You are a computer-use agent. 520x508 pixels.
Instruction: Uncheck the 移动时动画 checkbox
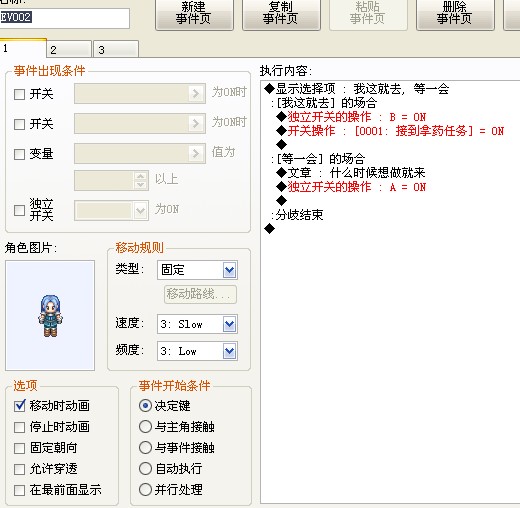(19, 406)
